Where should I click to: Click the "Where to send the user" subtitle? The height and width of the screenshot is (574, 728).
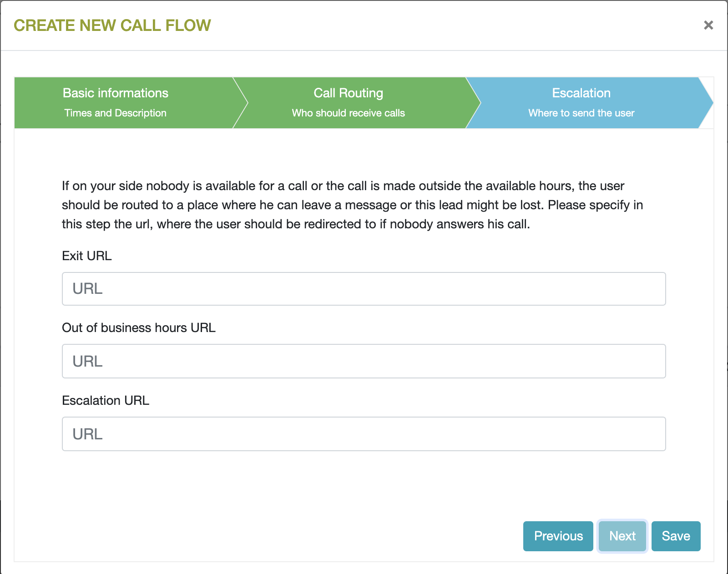point(581,113)
